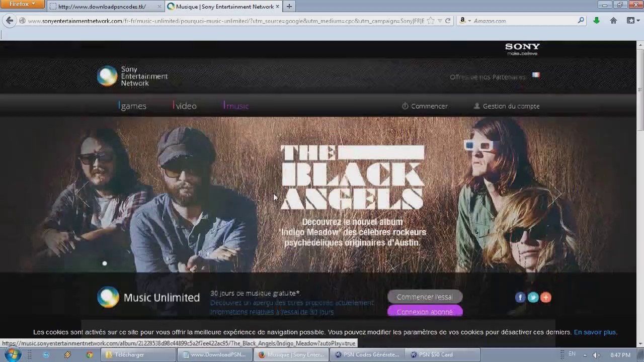Expand the URL history dropdown arrow
644x362 pixels.
point(440,21)
